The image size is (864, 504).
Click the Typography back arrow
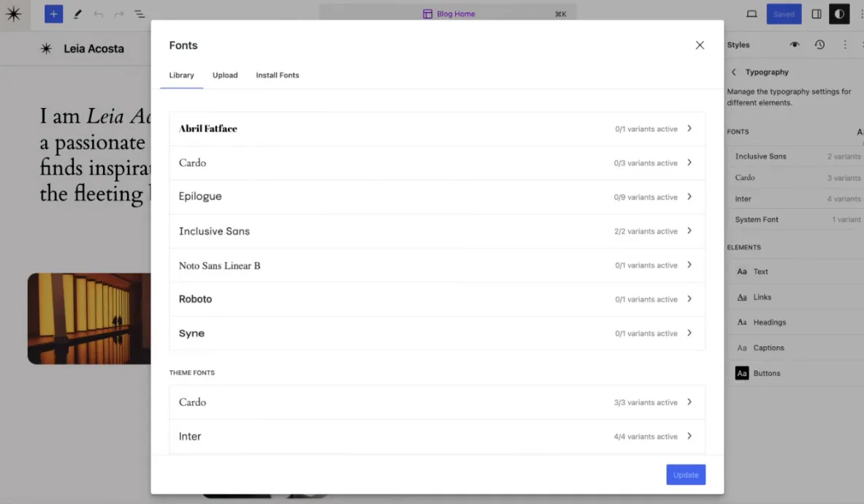[x=734, y=72]
